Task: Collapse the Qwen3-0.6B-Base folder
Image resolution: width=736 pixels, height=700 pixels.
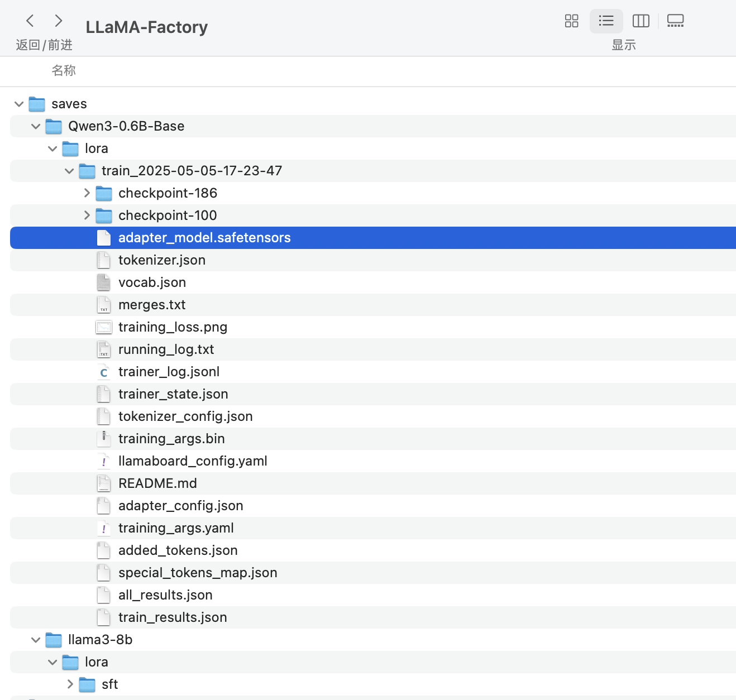Action: [36, 126]
